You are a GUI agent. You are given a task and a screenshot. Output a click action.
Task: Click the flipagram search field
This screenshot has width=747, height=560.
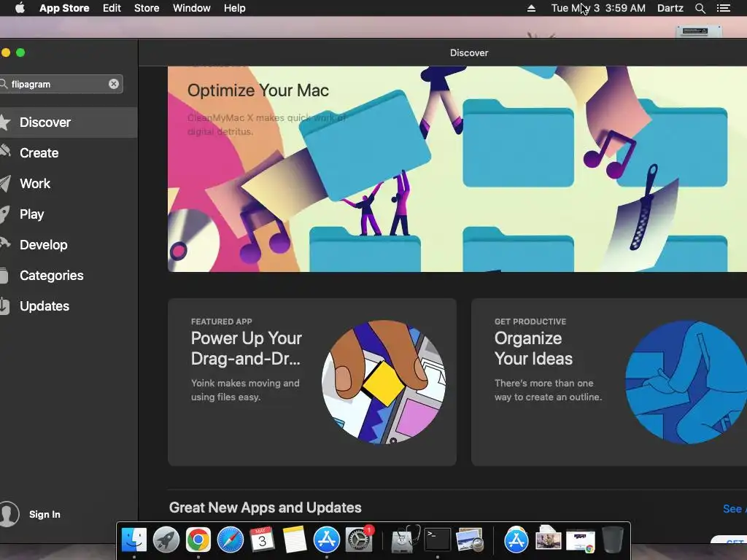click(61, 84)
